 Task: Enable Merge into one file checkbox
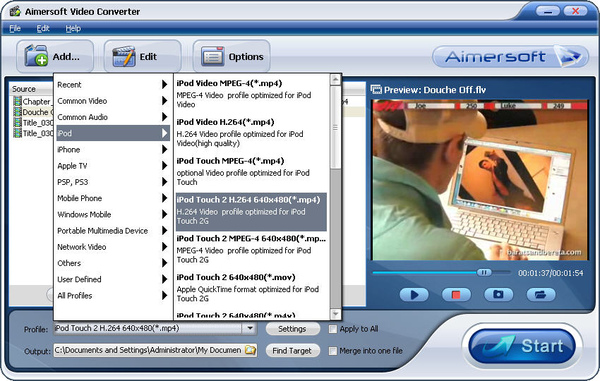click(333, 351)
